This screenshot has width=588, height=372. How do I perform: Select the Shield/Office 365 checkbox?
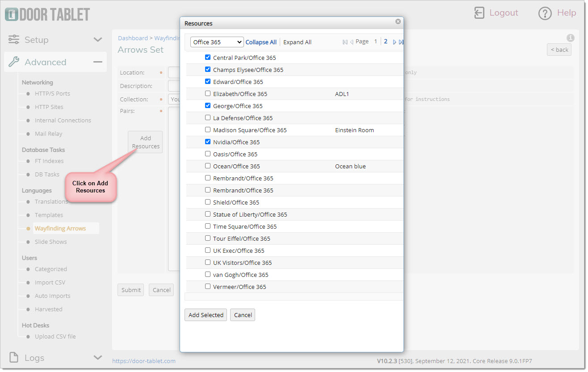tap(208, 202)
